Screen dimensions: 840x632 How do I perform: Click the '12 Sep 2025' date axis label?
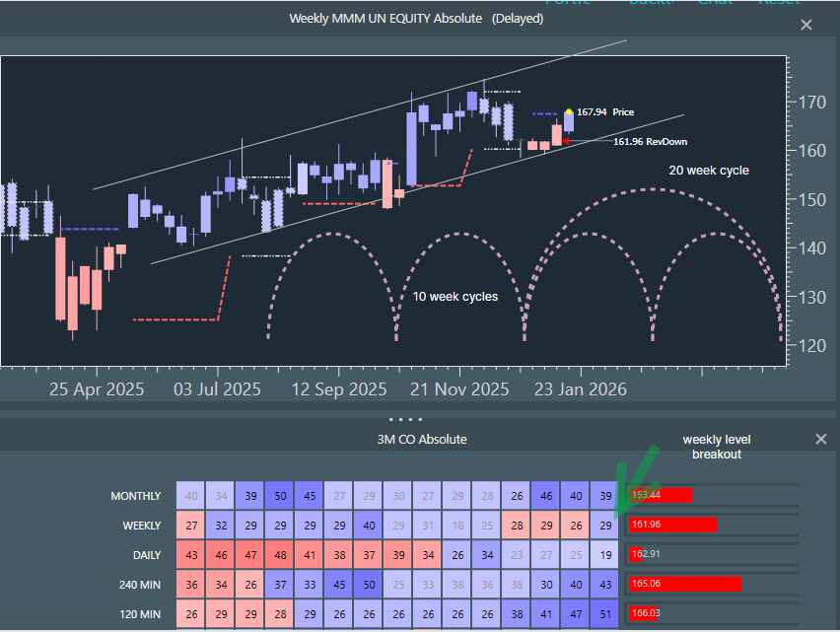tap(338, 389)
